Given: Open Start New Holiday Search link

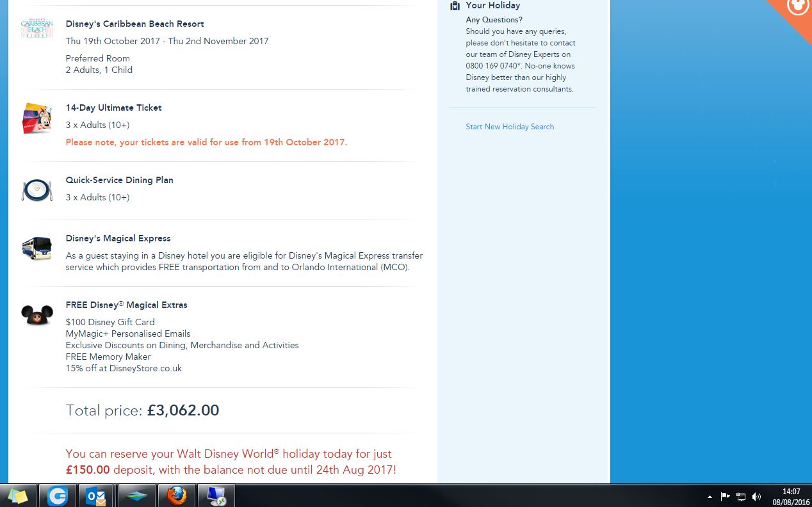Looking at the screenshot, I should click(x=510, y=127).
